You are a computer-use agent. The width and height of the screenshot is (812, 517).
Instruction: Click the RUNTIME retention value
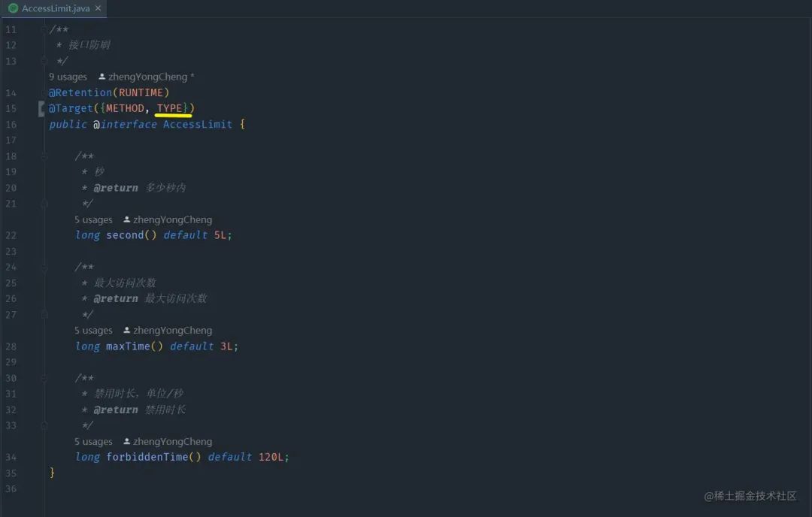click(x=141, y=92)
